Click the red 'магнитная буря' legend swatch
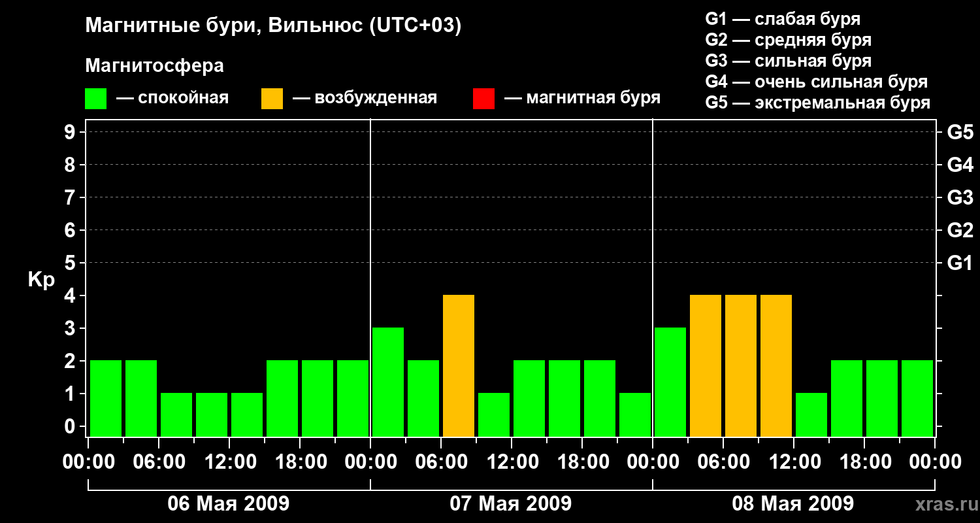The image size is (980, 523). [483, 99]
